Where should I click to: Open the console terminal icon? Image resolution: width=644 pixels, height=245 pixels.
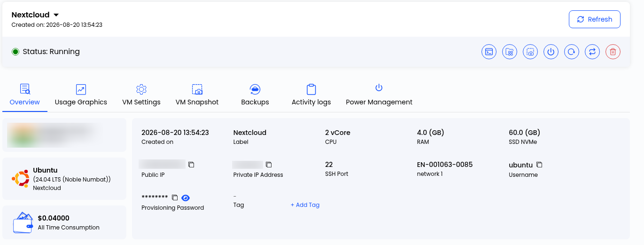[x=489, y=52]
